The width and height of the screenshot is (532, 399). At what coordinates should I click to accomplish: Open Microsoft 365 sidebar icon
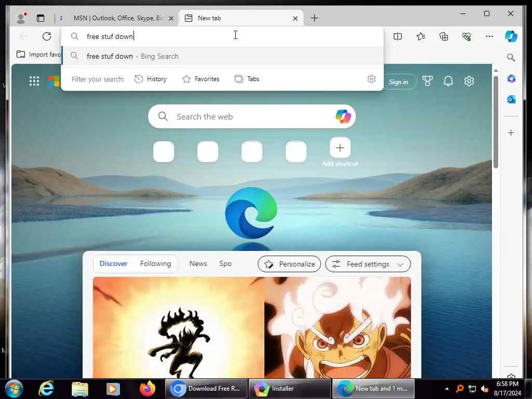click(x=511, y=79)
